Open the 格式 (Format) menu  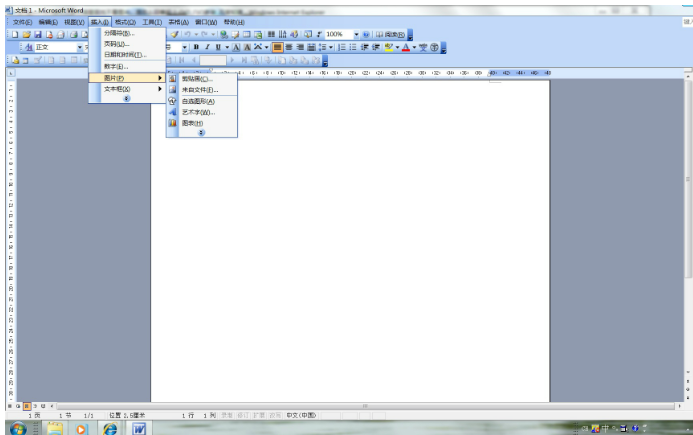[x=125, y=21]
